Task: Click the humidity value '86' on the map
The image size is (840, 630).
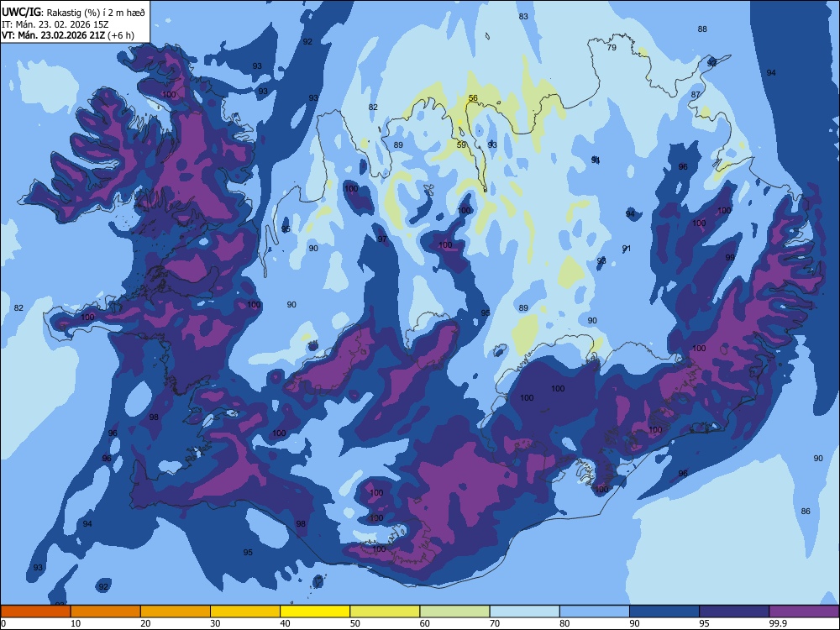Action: [806, 511]
